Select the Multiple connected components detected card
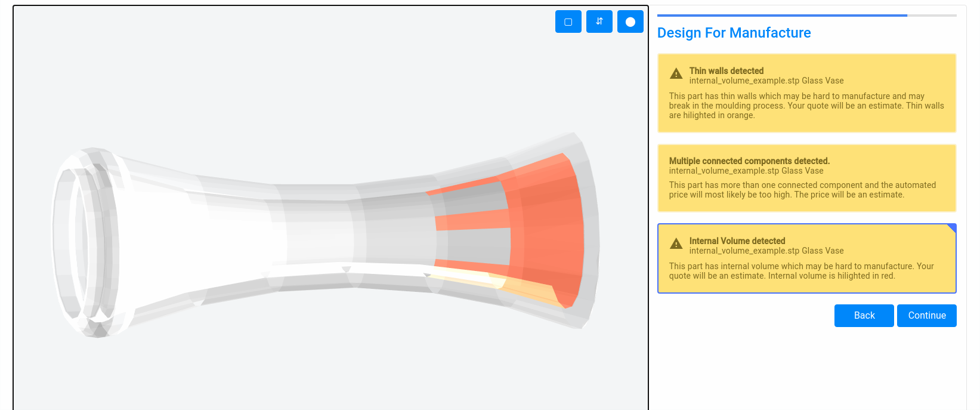This screenshot has height=410, width=980. (806, 178)
